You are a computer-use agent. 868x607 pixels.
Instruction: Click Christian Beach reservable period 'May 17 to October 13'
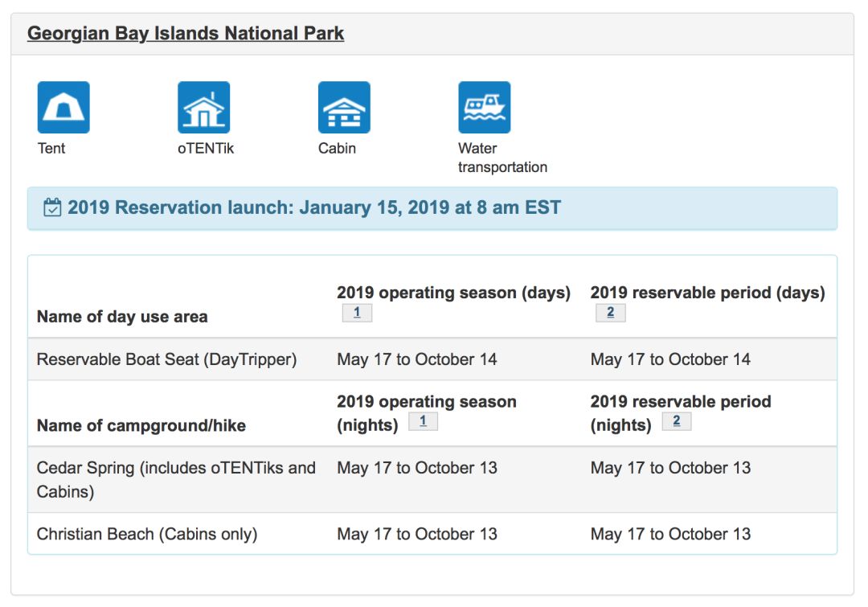pyautogui.click(x=670, y=535)
